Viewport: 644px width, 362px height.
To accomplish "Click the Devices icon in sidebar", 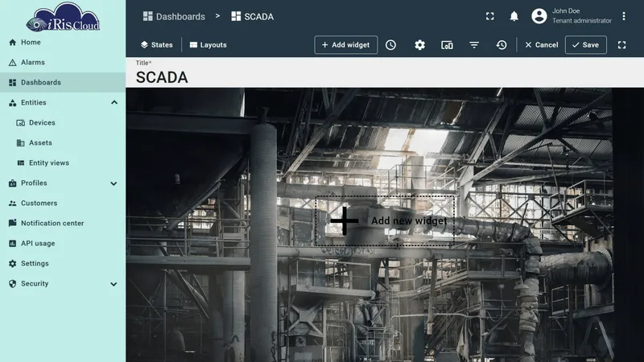I will coord(21,123).
